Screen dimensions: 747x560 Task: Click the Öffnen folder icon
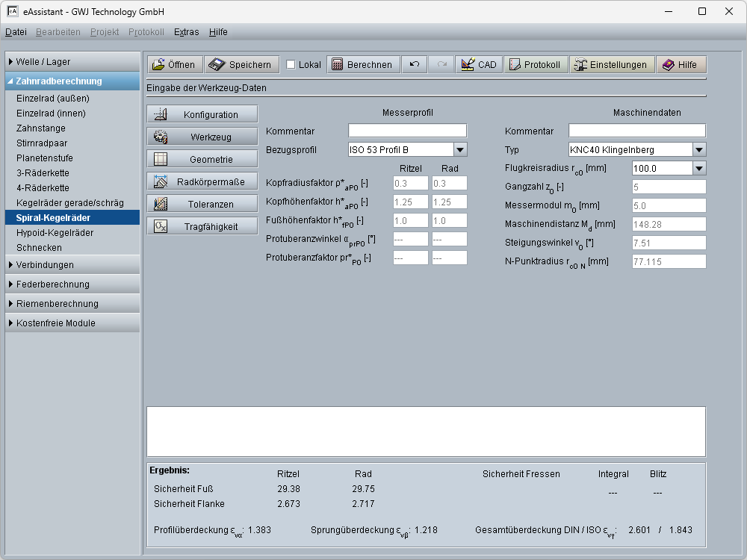tap(158, 65)
